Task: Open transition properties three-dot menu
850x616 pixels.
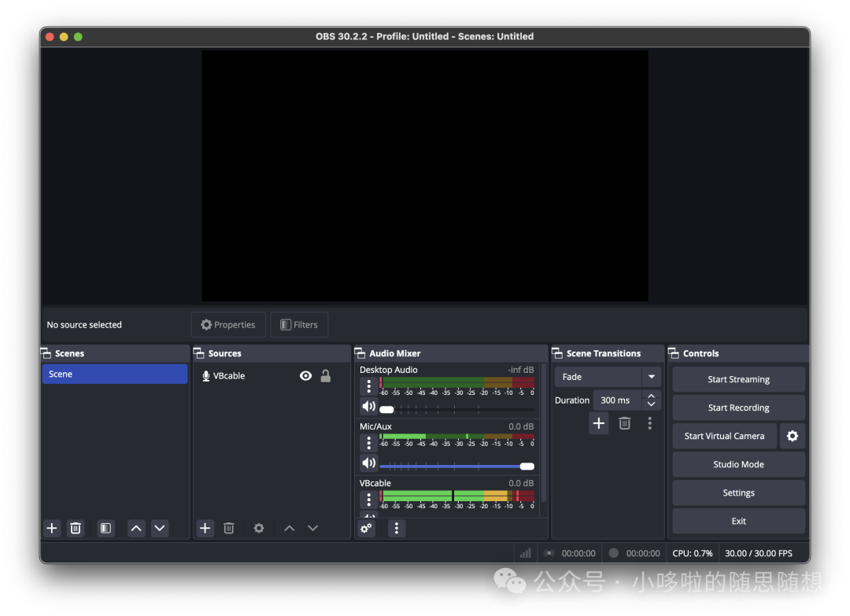Action: coord(649,423)
